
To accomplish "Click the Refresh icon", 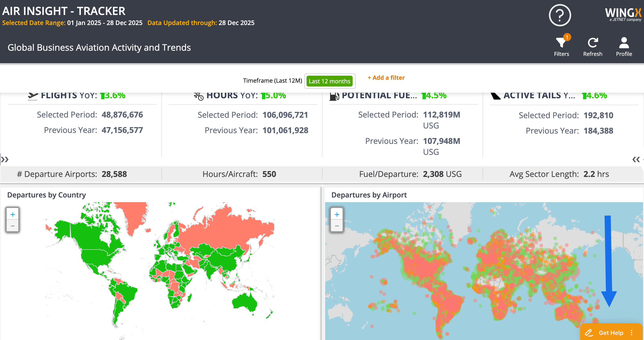I will click(x=593, y=42).
